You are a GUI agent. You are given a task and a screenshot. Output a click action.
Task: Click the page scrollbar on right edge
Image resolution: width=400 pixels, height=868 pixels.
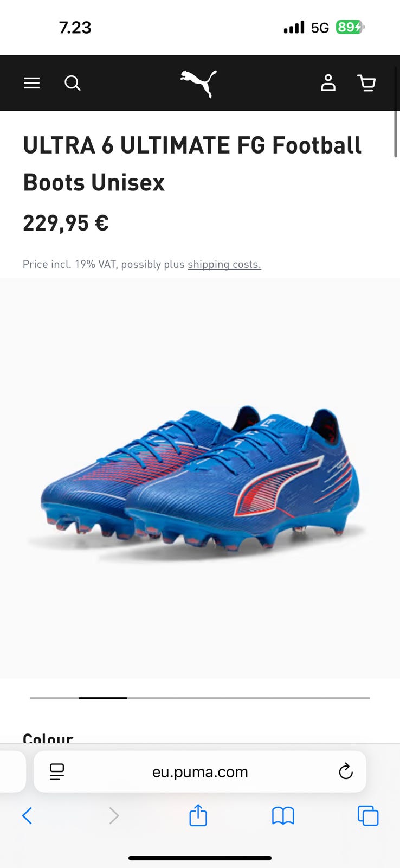coord(396,133)
